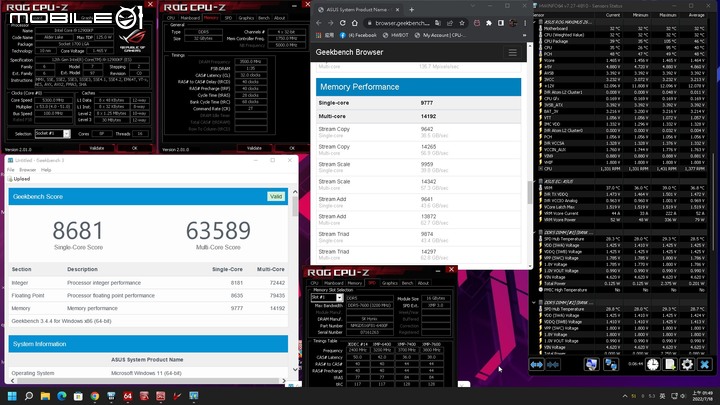Open Chrome side panel icon

(501, 23)
